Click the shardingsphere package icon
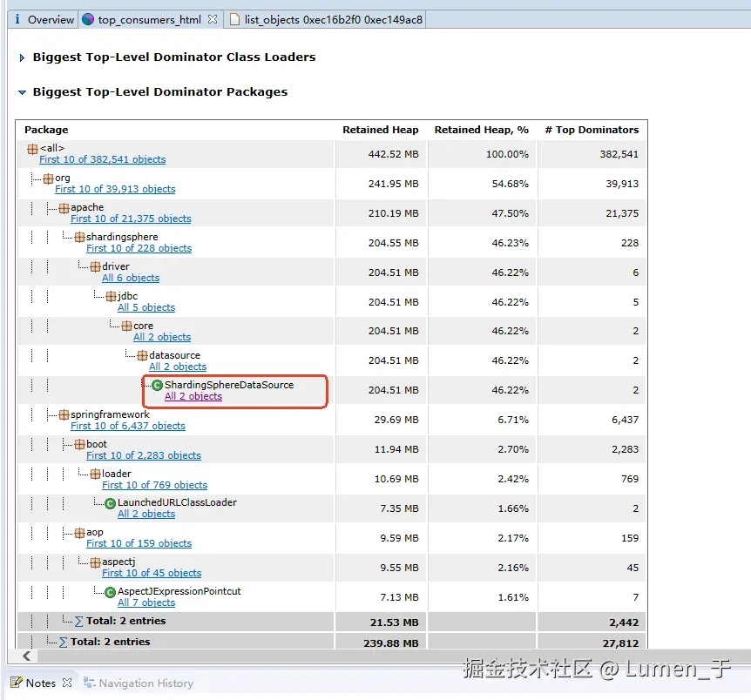Viewport: 751px width, 700px height. pos(79,237)
